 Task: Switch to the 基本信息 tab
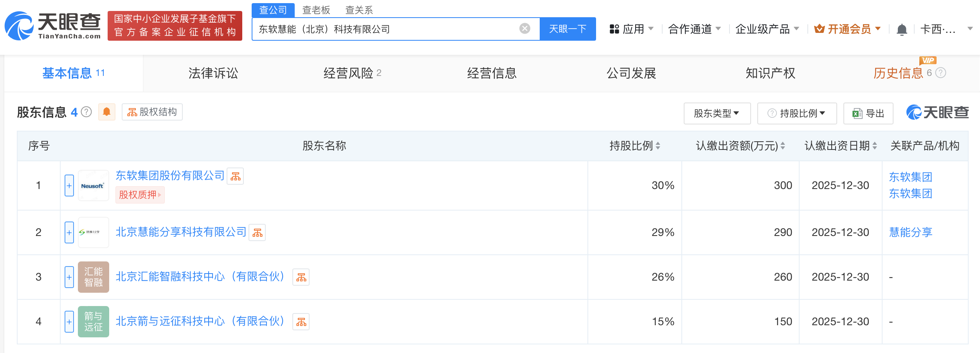click(x=74, y=73)
